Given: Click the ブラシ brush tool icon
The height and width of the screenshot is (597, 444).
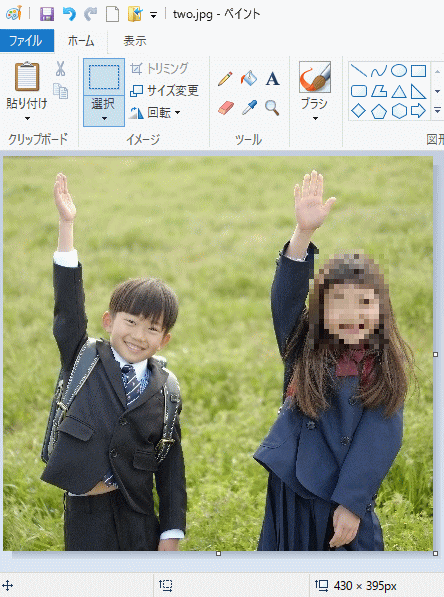Looking at the screenshot, I should [315, 77].
